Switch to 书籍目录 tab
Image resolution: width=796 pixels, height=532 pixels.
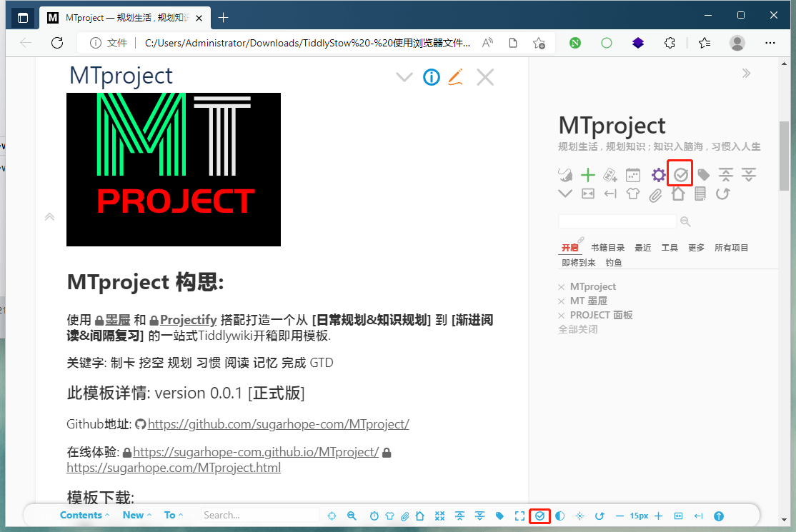[x=607, y=248]
